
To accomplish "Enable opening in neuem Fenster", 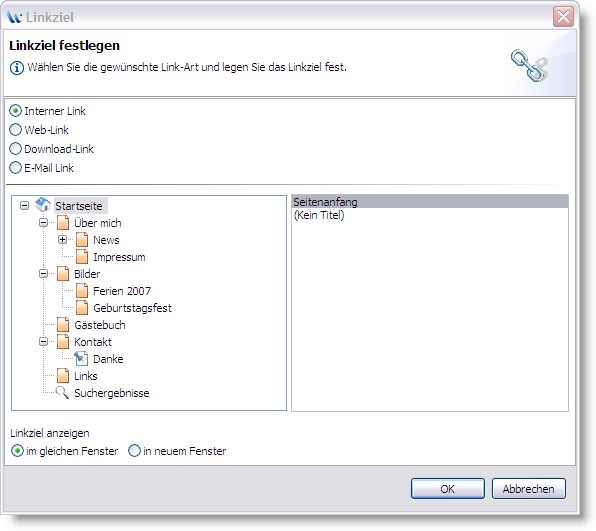I will click(x=134, y=451).
